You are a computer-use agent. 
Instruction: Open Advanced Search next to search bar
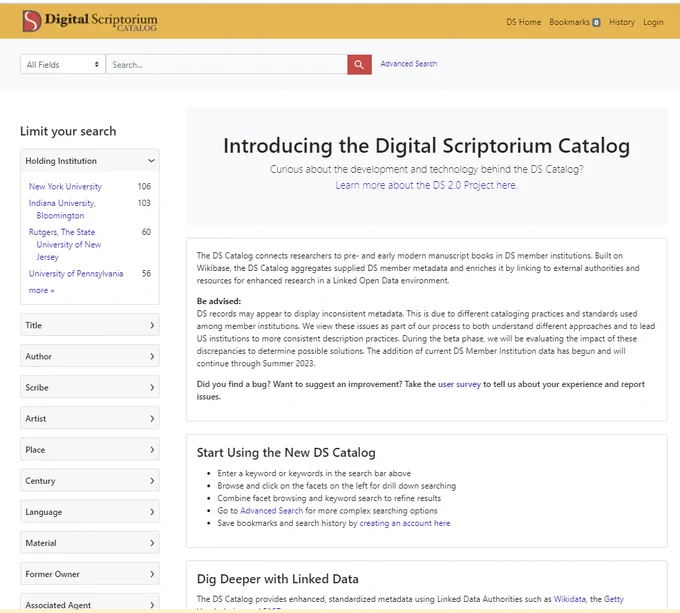click(x=409, y=64)
